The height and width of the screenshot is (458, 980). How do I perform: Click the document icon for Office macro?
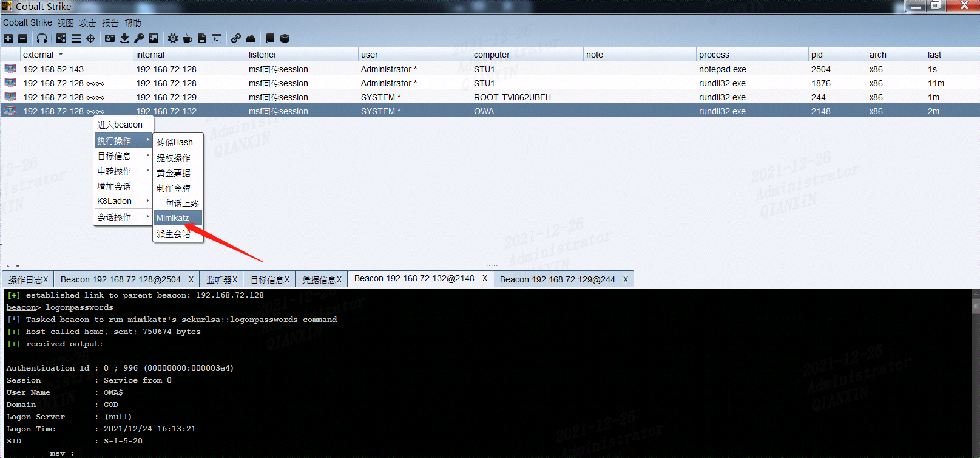(202, 38)
